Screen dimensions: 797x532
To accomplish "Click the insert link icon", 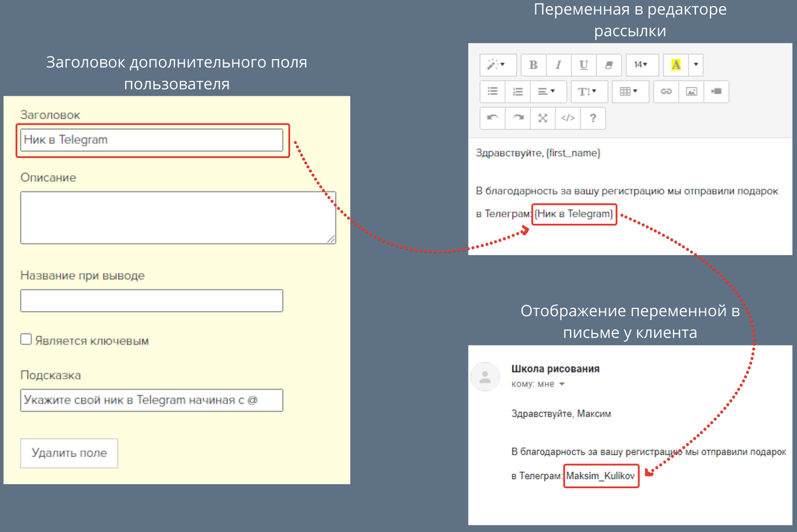I will 666,92.
